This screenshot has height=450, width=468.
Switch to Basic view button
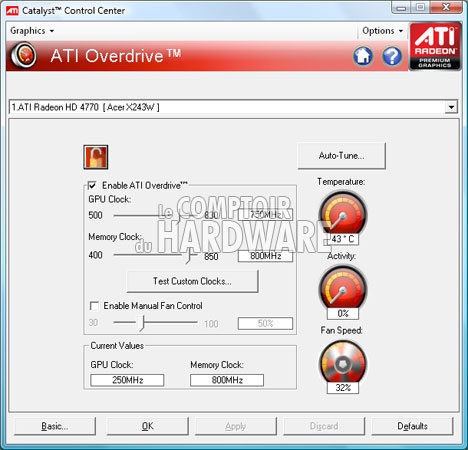pos(55,426)
